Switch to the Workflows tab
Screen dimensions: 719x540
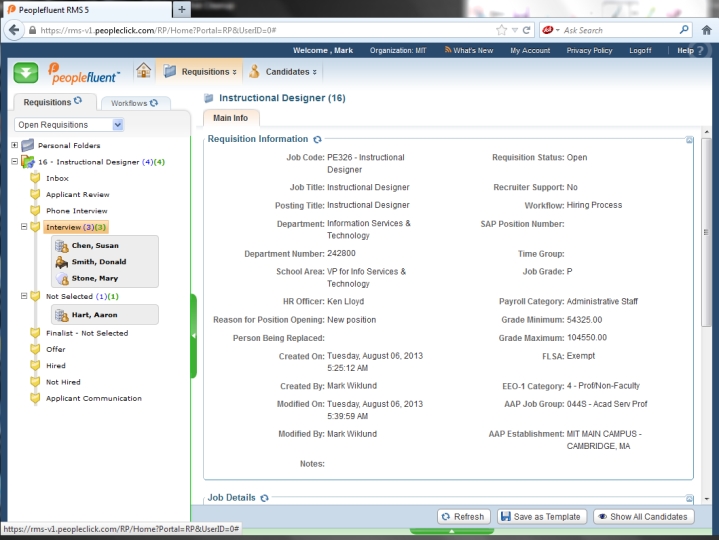(x=134, y=103)
